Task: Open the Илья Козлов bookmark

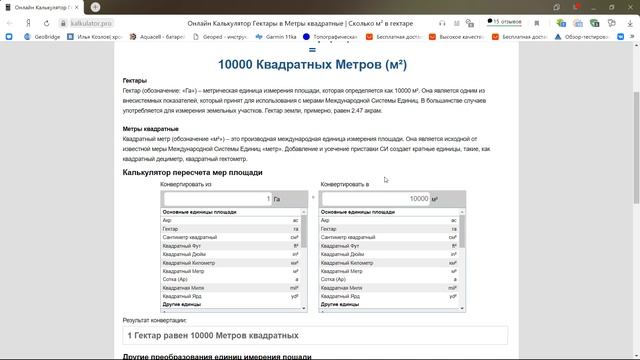Action: pos(95,37)
